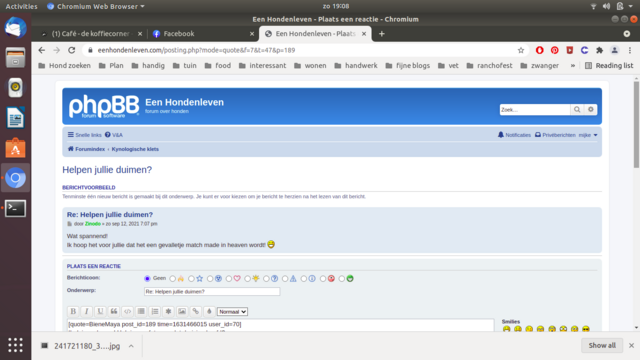
Task: Open the Opera-style red extension icon
Action: [540, 50]
